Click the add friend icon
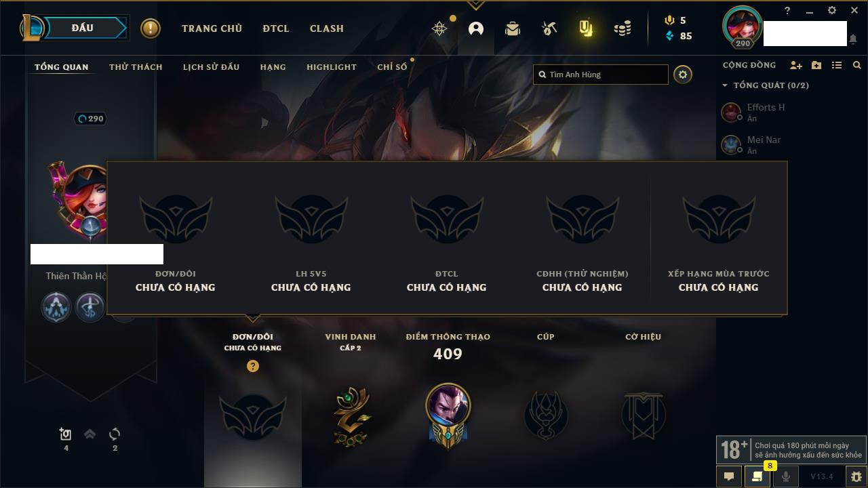The height and width of the screenshot is (488, 868). point(796,65)
